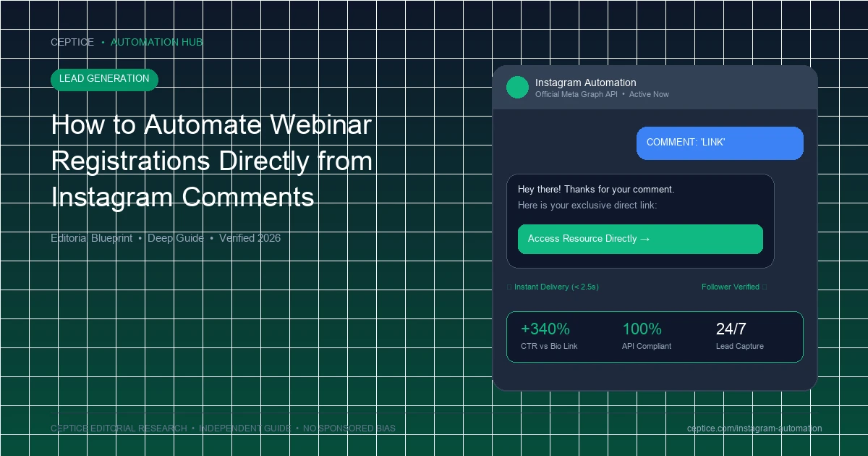
Task: Click the green Instagram Automation avatar circle
Action: pyautogui.click(x=517, y=88)
